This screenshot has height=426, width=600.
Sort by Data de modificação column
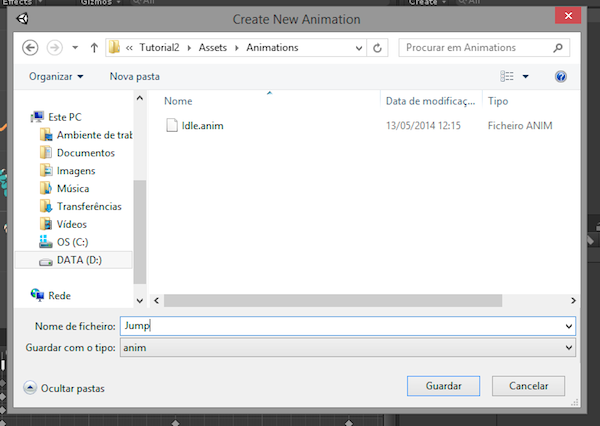pyautogui.click(x=431, y=101)
